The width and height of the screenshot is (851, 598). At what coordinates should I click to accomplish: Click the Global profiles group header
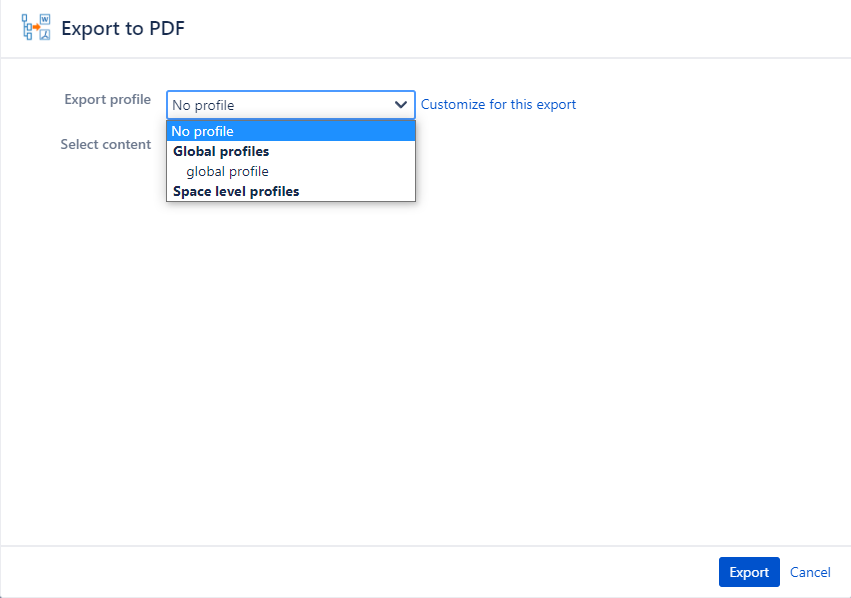click(x=221, y=151)
